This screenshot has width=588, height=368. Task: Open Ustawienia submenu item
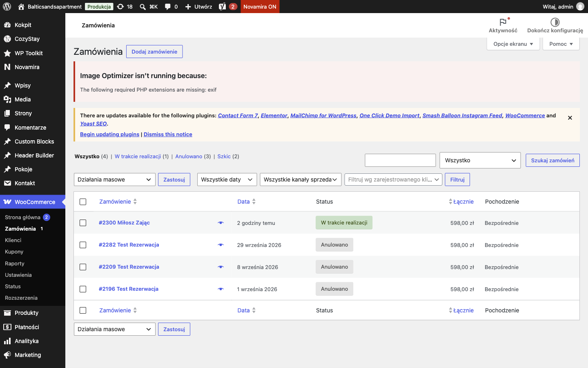click(x=18, y=275)
